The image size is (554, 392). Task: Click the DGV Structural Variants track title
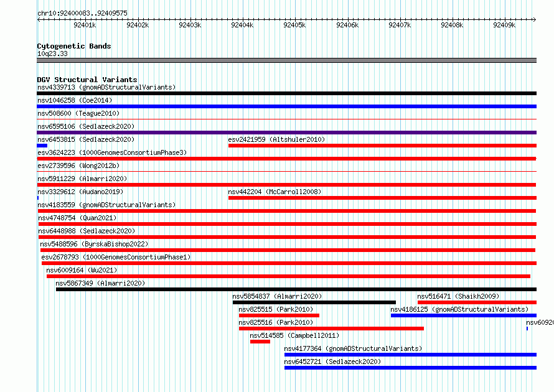tap(87, 80)
